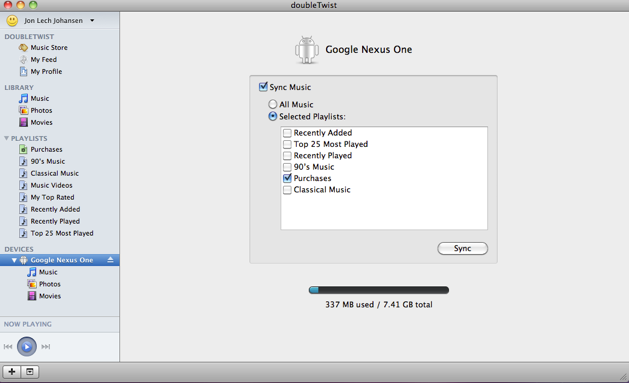Click the smiley user avatar icon

pyautogui.click(x=12, y=20)
